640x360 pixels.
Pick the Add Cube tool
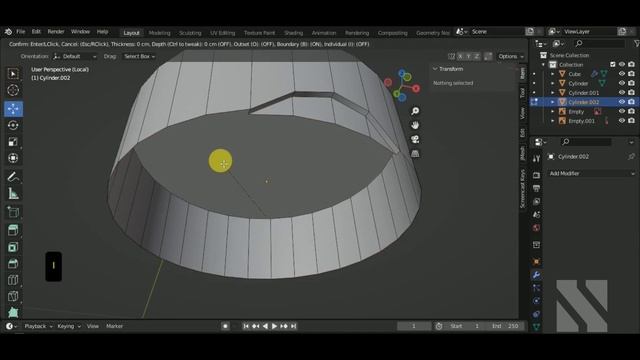[13, 212]
